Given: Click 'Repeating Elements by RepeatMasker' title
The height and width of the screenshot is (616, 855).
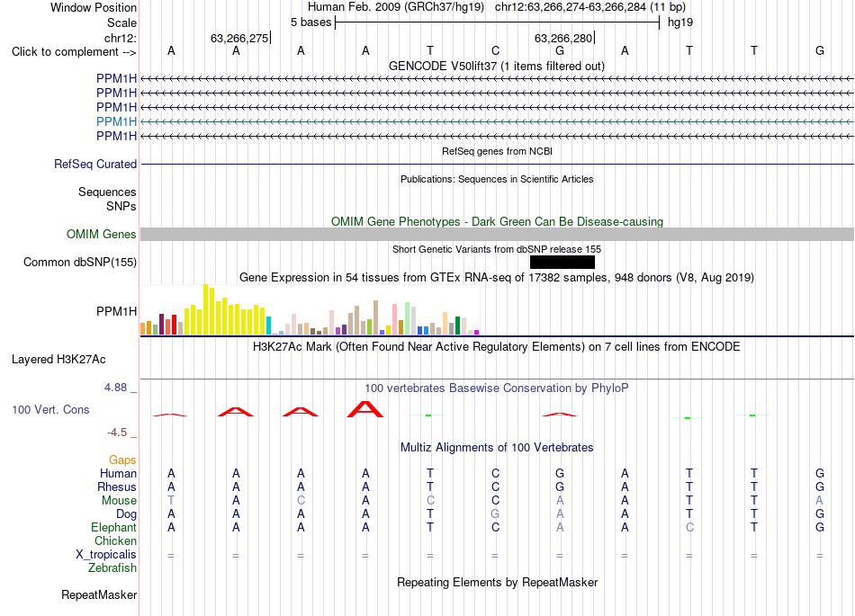Looking at the screenshot, I should tap(497, 583).
